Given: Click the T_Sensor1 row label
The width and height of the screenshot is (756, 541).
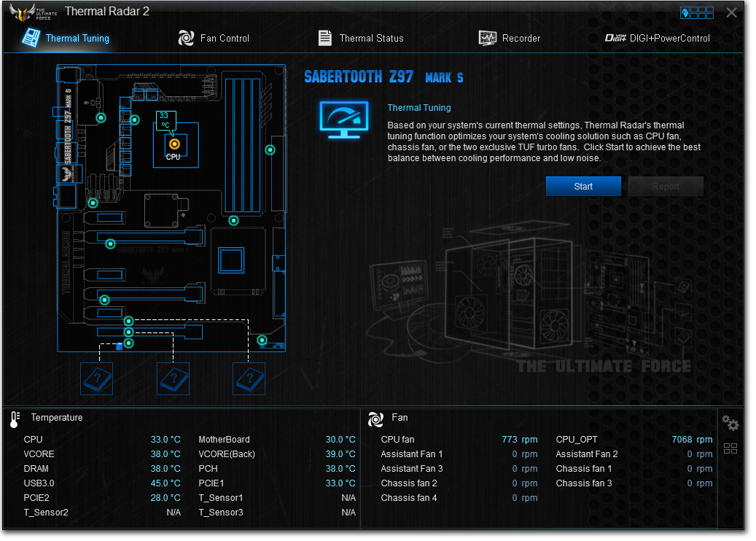Looking at the screenshot, I should (x=221, y=497).
